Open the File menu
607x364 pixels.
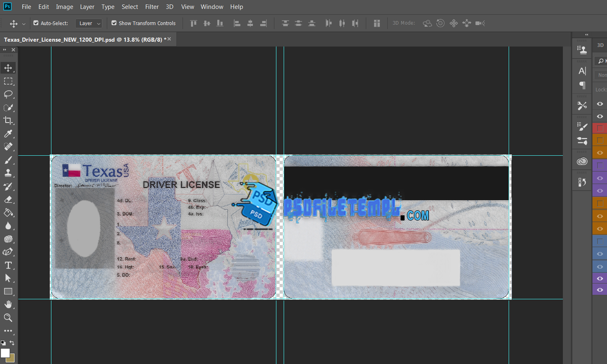click(27, 7)
